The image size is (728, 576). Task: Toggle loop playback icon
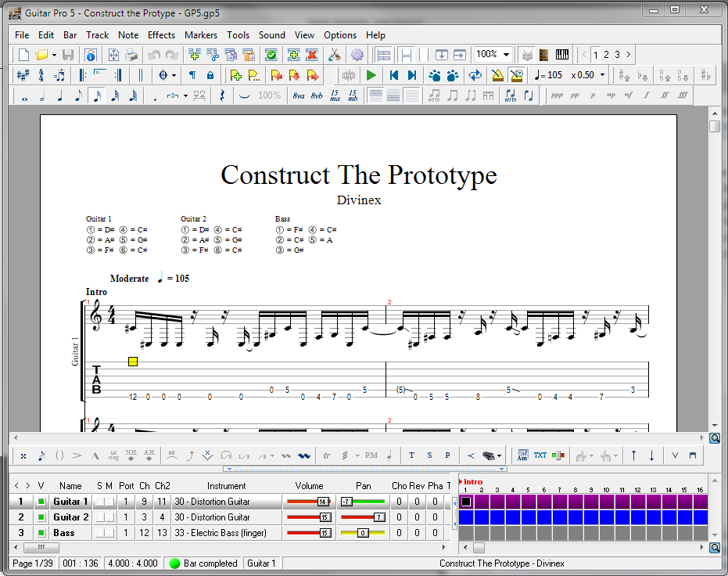[x=475, y=75]
